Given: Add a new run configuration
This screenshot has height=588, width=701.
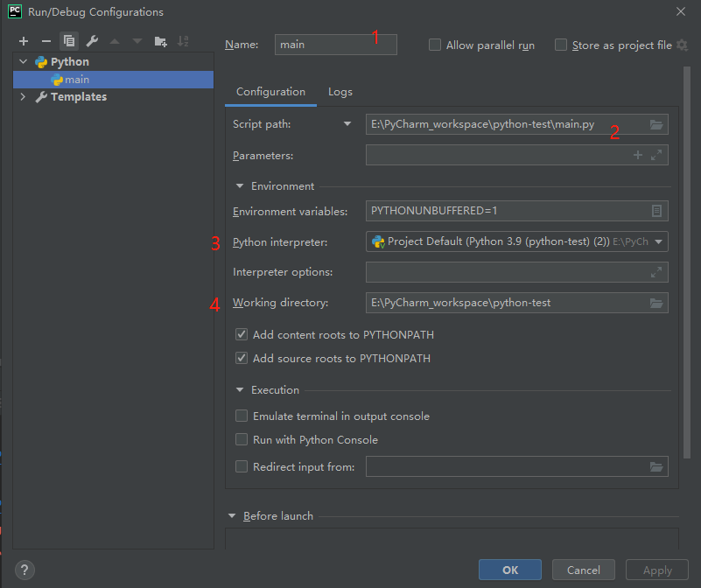Looking at the screenshot, I should click(x=23, y=40).
